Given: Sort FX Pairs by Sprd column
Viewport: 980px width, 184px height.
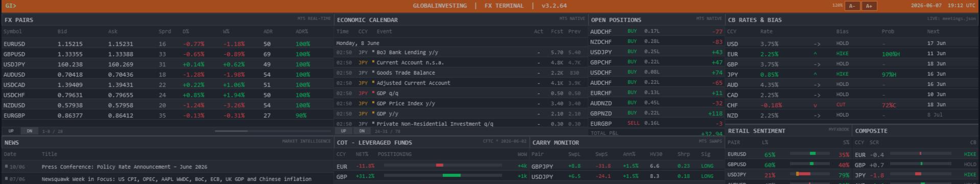Looking at the screenshot, I should pos(165,32).
